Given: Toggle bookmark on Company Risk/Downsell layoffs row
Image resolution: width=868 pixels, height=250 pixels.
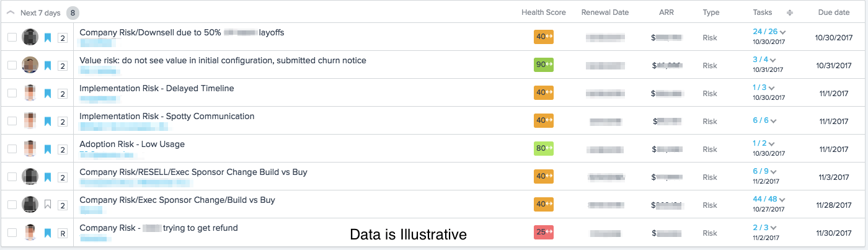Looking at the screenshot, I should (x=48, y=38).
